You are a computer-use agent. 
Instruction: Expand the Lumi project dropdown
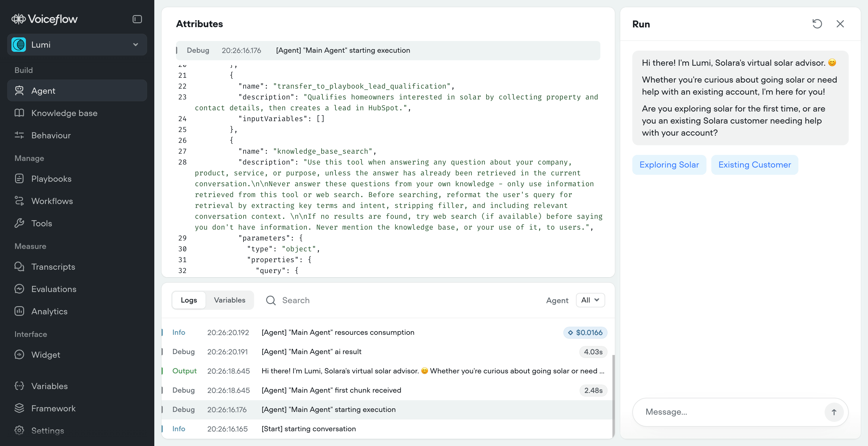tap(77, 45)
